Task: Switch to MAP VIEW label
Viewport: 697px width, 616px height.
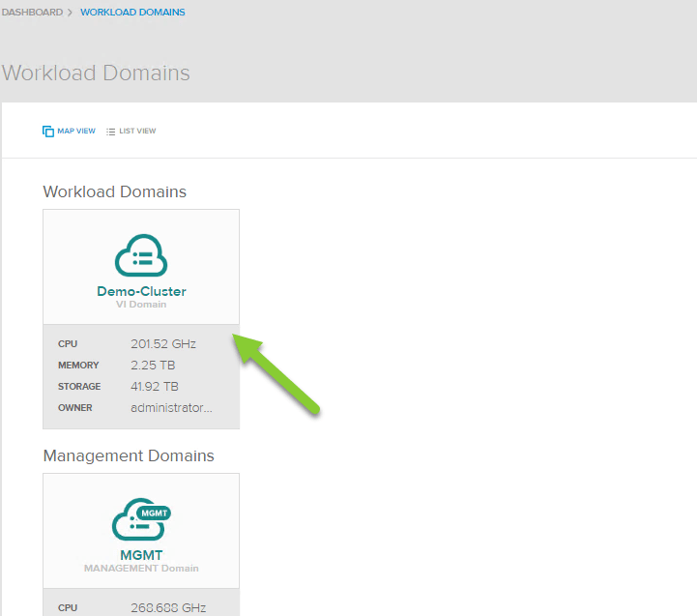Action: [x=76, y=132]
